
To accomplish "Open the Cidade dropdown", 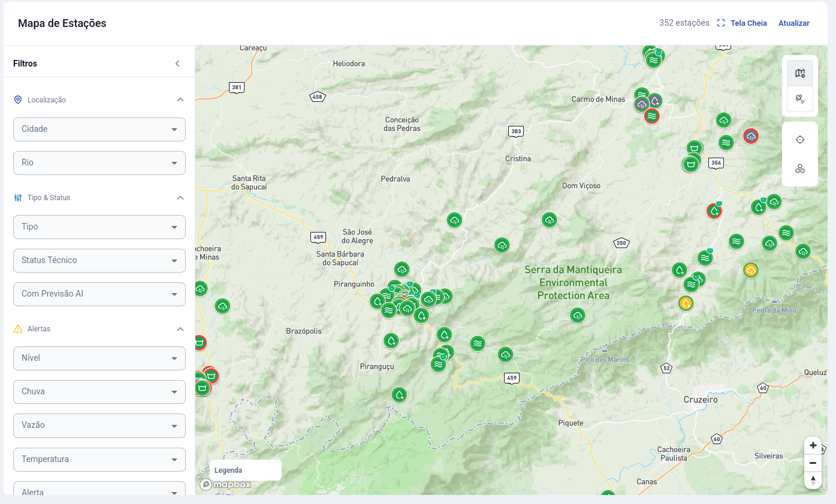I will point(99,129).
